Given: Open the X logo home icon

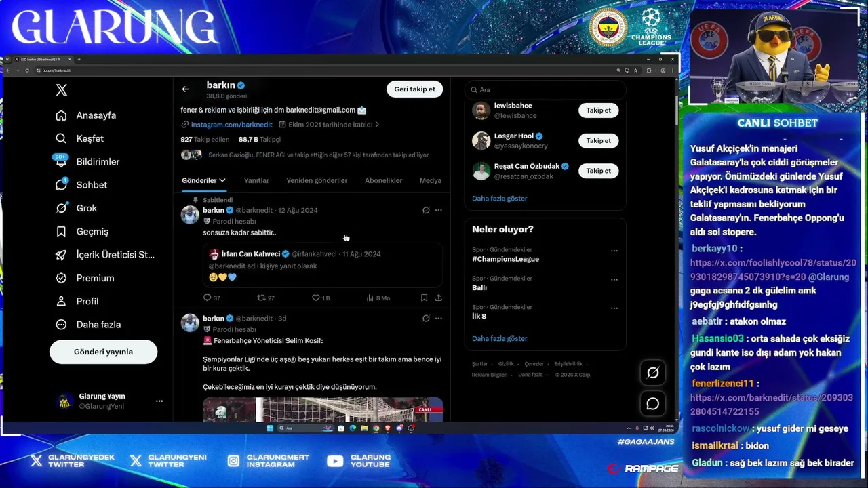Looking at the screenshot, I should (x=61, y=90).
